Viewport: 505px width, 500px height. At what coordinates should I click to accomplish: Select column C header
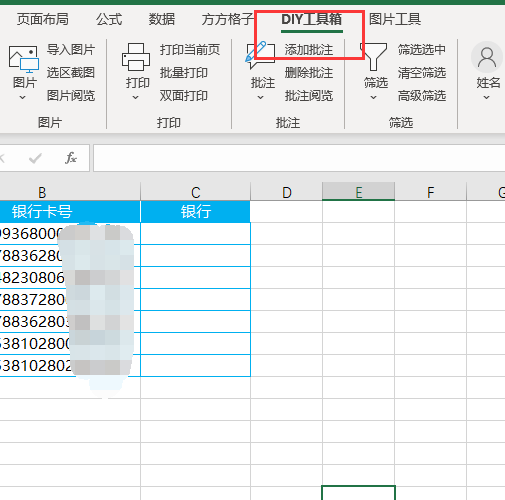(x=196, y=192)
